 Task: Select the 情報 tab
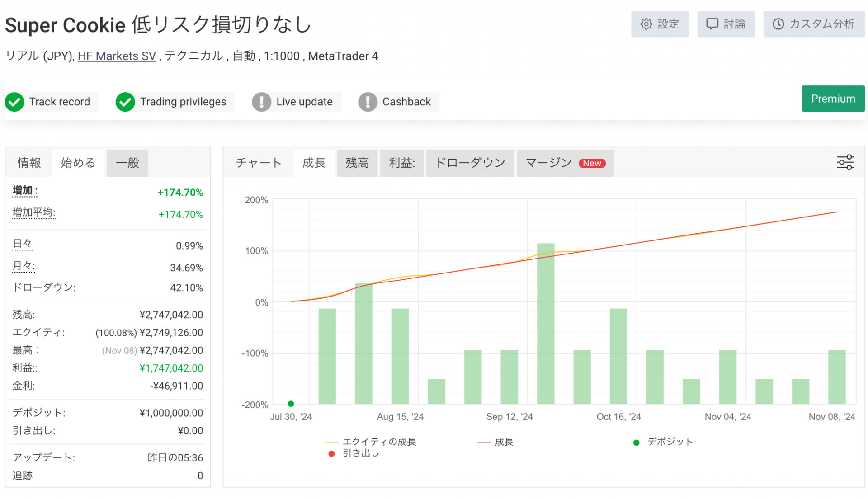[29, 163]
